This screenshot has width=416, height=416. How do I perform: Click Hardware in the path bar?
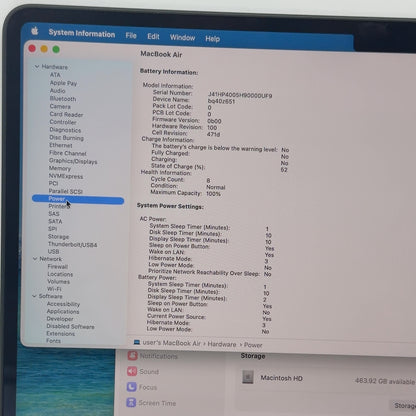[222, 344]
